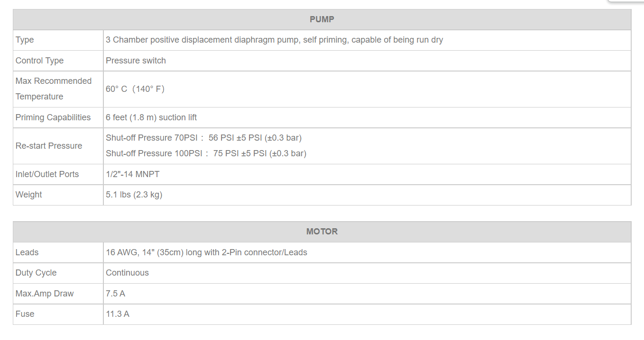The image size is (644, 340).
Task: Select Shut-off Pressure 70PSI line
Action: tap(204, 138)
